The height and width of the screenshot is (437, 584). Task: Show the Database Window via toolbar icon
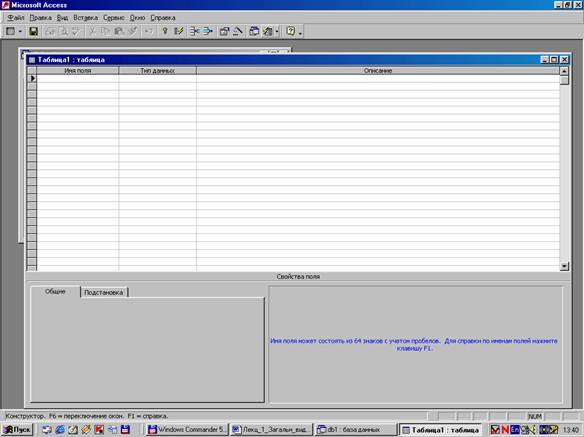(x=254, y=31)
